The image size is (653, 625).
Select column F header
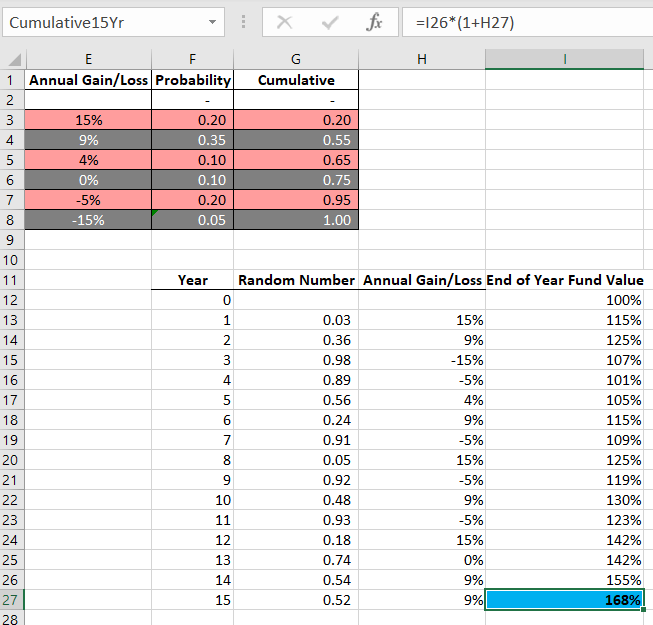[192, 60]
